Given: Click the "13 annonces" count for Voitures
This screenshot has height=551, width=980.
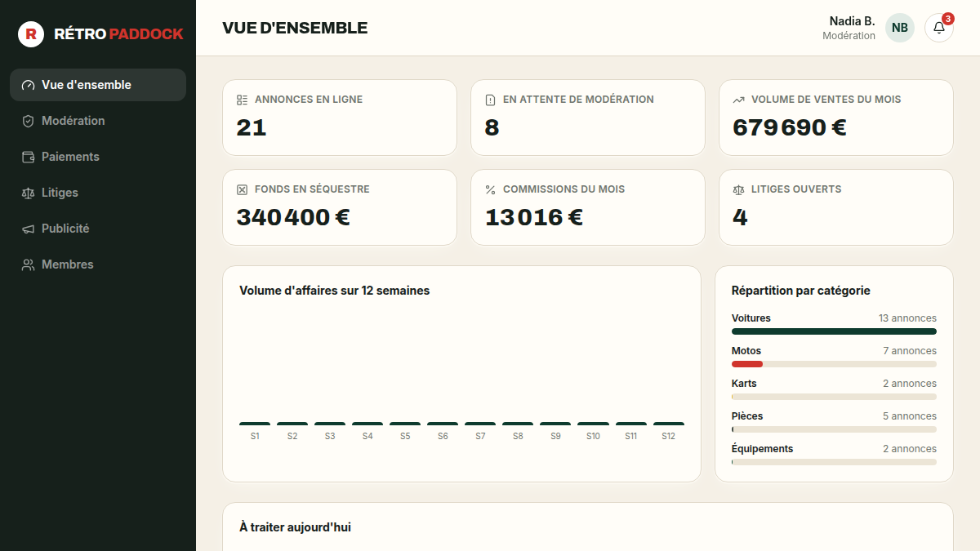Looking at the screenshot, I should [x=907, y=318].
